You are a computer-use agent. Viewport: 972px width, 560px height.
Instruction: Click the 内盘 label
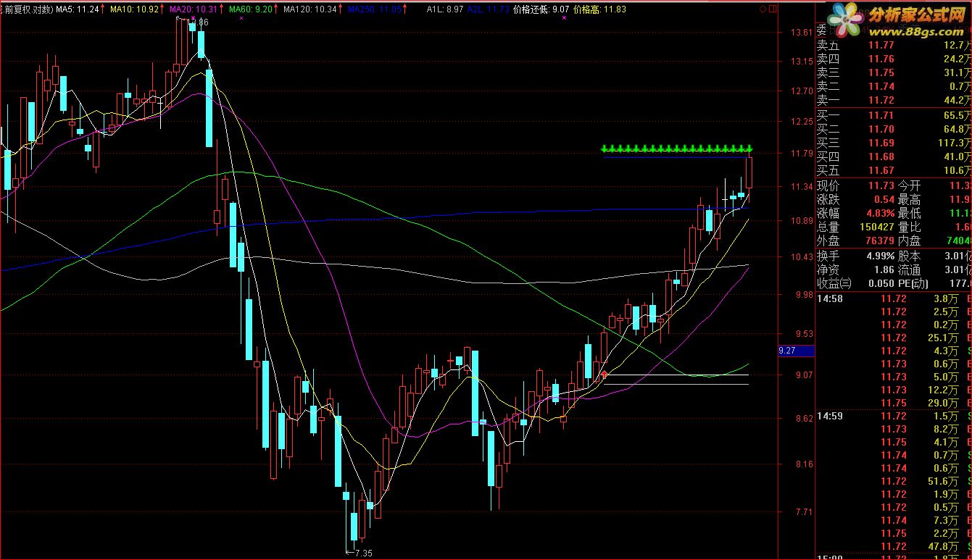[910, 241]
